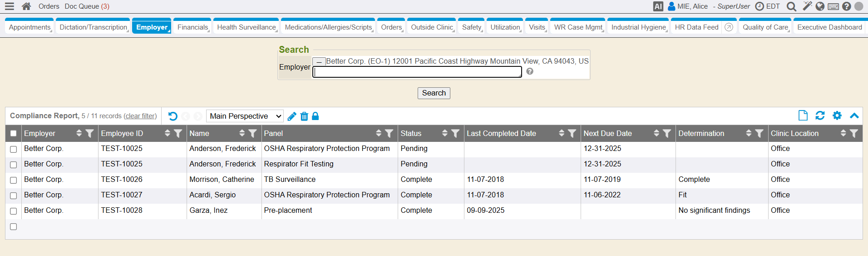Viewport: 868px width, 256px height.
Task: Click into the Employer search field
Action: pyautogui.click(x=417, y=72)
